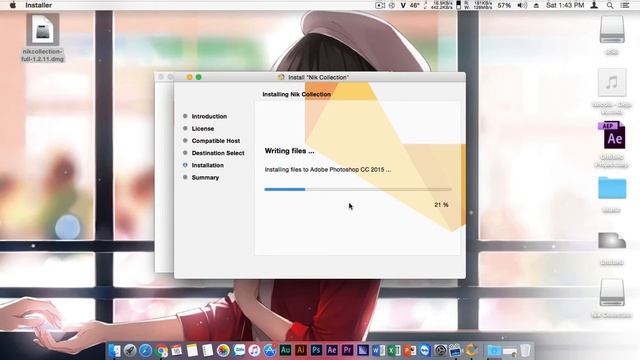Open TeamViewer from the Dock
Image resolution: width=640 pixels, height=360 pixels.
[425, 350]
